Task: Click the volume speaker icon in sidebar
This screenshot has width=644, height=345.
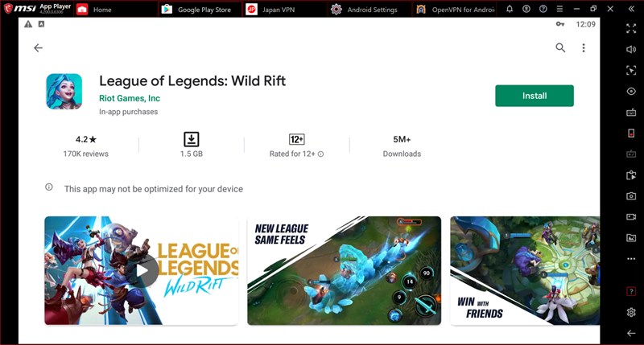Action: coord(631,49)
